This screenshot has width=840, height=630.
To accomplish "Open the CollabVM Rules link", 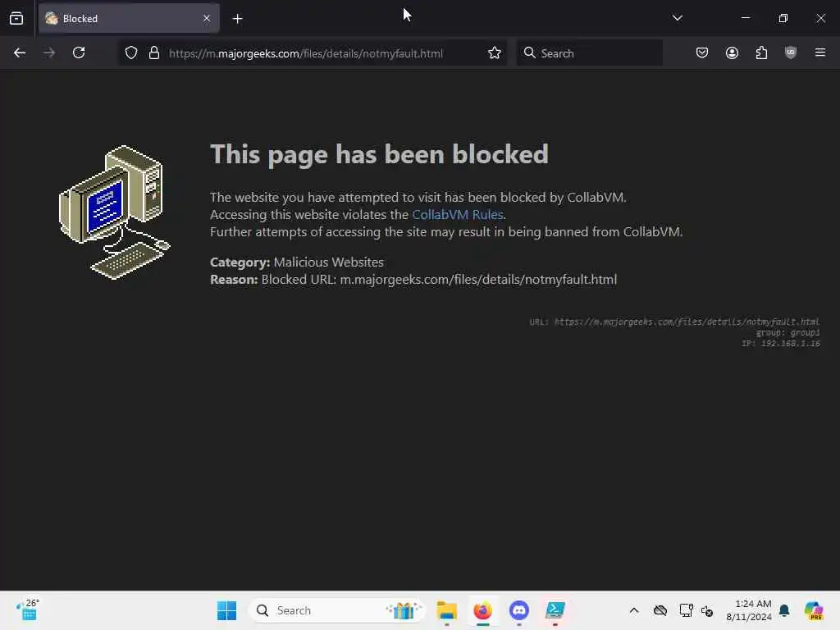I will [458, 215].
